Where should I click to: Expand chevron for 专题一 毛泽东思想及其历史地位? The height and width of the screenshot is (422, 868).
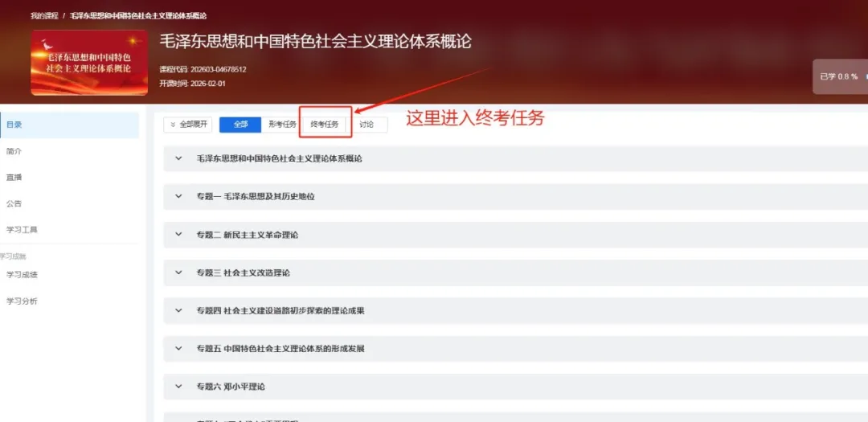[x=178, y=196]
